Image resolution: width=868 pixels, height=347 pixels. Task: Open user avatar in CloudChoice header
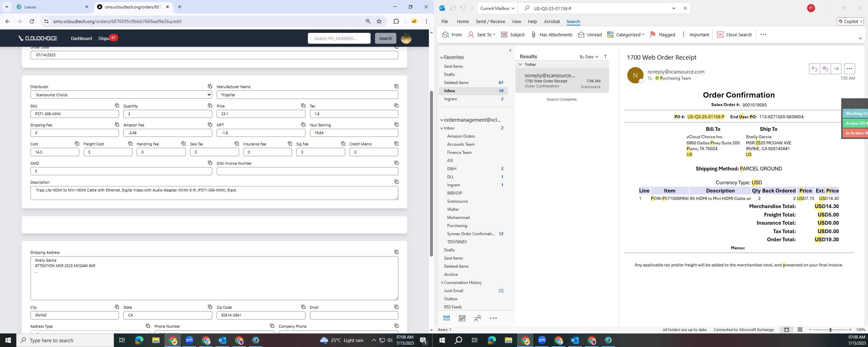406,38
